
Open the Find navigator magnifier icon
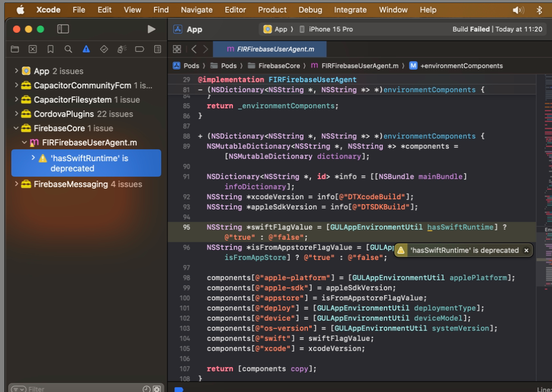pyautogui.click(x=68, y=49)
